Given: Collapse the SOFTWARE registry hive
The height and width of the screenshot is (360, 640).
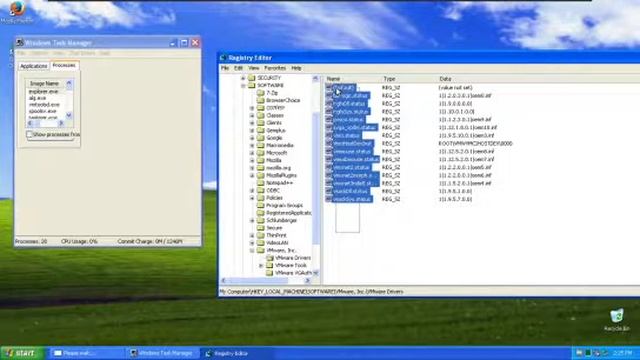Looking at the screenshot, I should pos(243,85).
